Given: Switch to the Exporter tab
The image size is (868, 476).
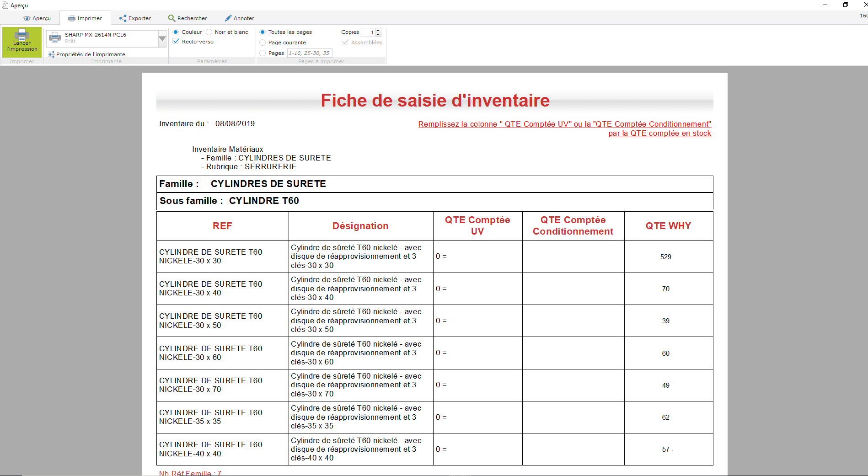Looking at the screenshot, I should 135,18.
